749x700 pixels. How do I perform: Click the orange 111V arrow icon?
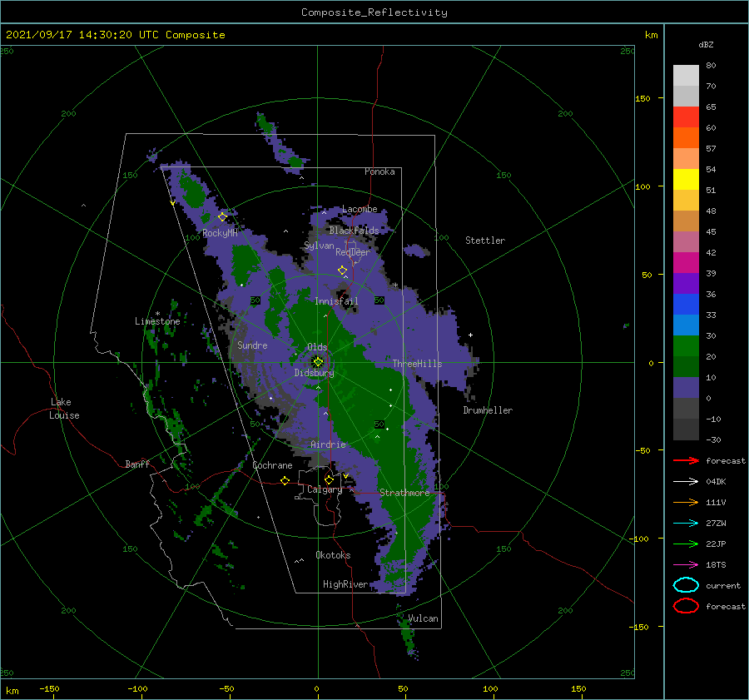686,502
